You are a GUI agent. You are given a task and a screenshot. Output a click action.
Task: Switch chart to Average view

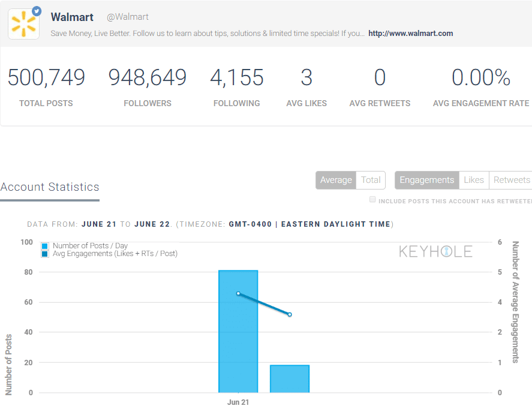336,180
